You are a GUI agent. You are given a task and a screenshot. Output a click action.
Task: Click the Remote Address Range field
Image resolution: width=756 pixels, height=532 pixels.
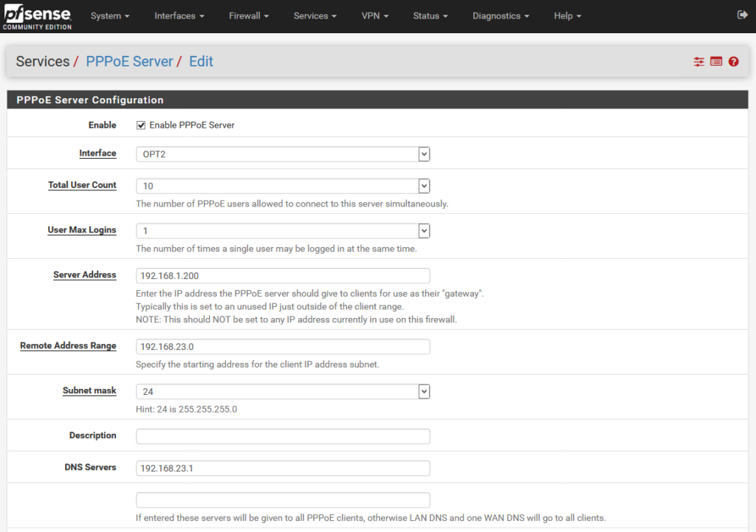coord(283,347)
